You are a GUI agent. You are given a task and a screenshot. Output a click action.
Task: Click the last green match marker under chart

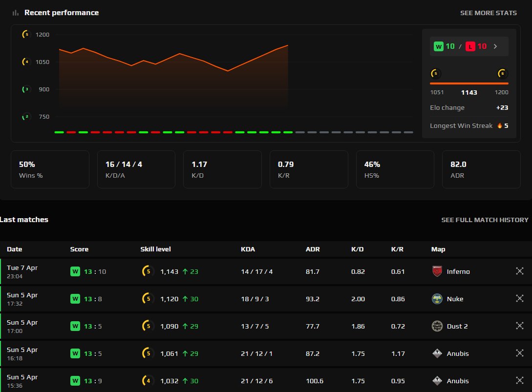tap(288, 132)
